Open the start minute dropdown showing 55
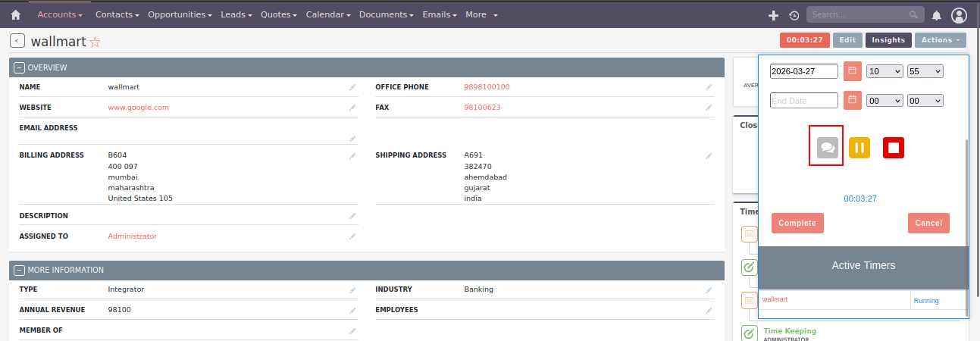This screenshot has height=341, width=980. [x=925, y=71]
